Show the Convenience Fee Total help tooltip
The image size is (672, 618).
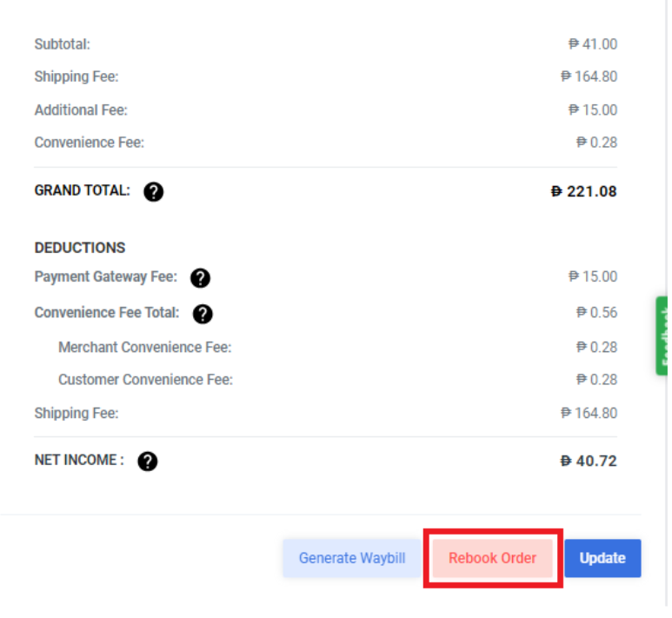point(203,314)
